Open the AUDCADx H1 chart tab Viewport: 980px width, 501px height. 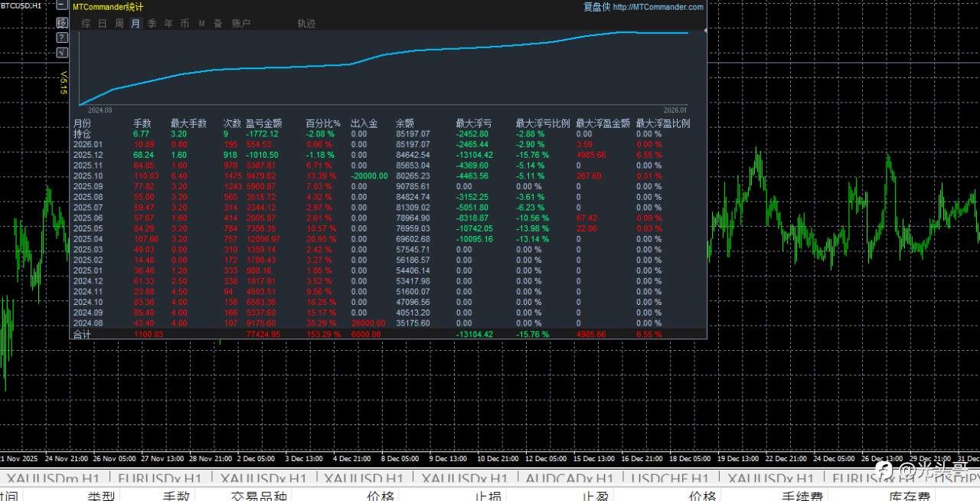pyautogui.click(x=569, y=479)
